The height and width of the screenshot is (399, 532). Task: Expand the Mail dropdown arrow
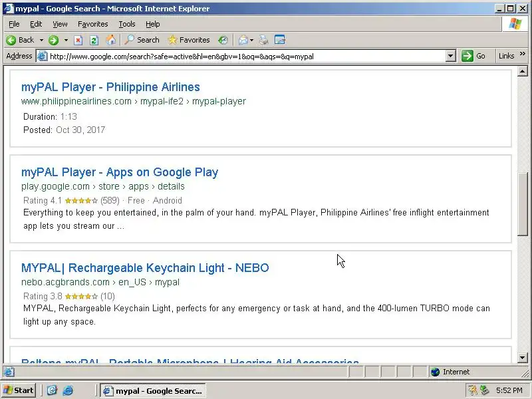tap(251, 40)
